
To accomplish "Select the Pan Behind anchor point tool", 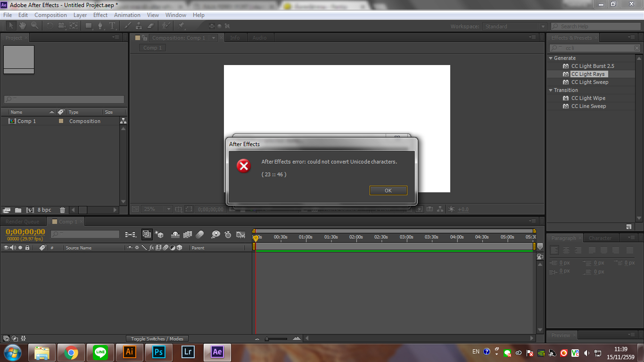I will [74, 25].
